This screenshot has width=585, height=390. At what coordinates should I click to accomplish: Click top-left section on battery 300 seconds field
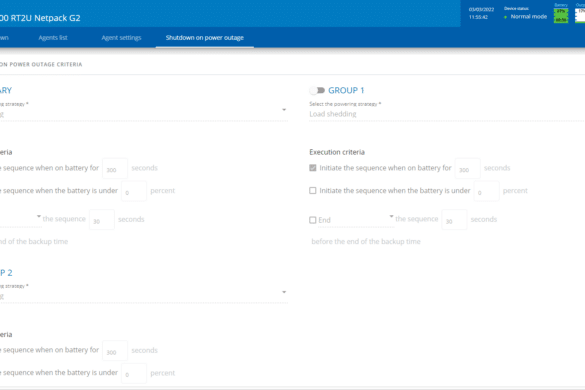[115, 169]
